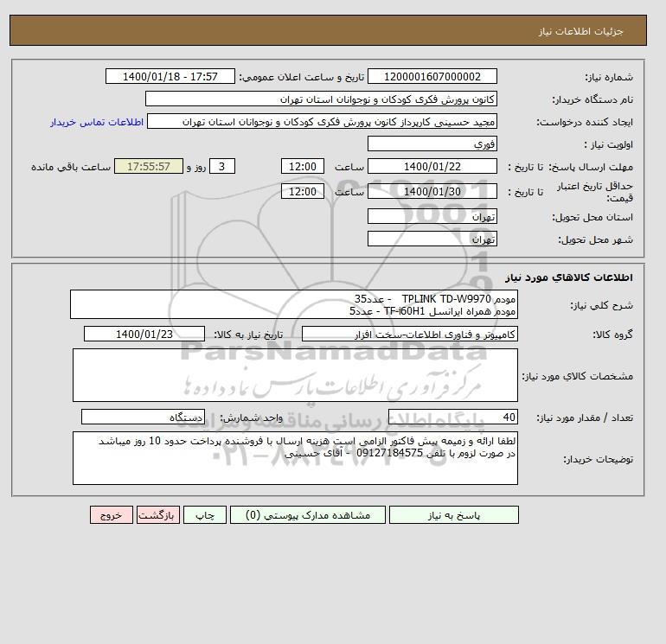
Task: Click the announcement date field 1400/01/18 - 17:57
Action: coord(170,76)
